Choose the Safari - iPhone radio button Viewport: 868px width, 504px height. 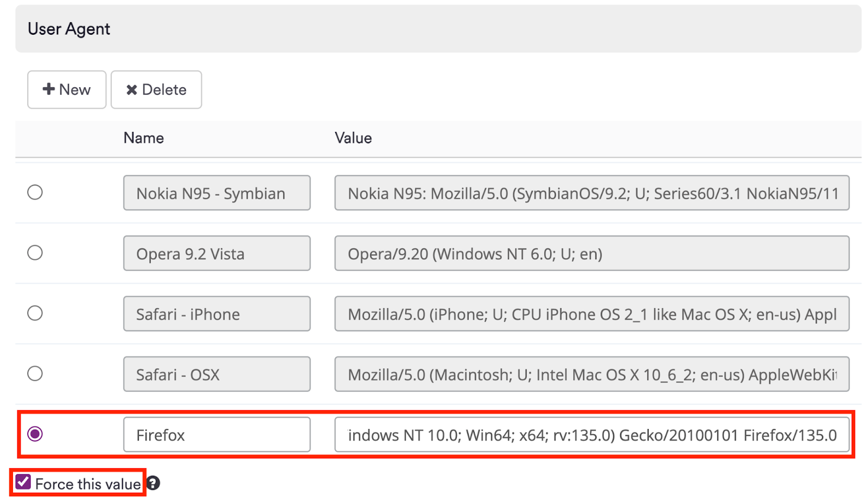[x=35, y=313]
